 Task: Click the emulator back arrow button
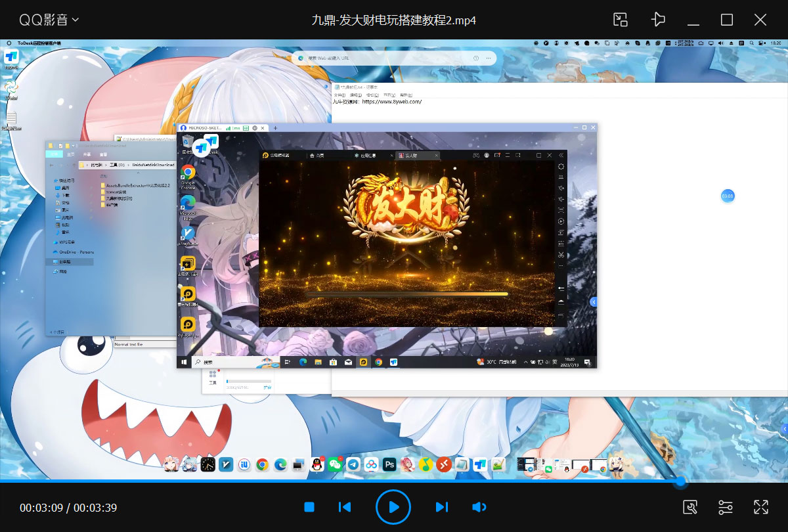(561, 288)
